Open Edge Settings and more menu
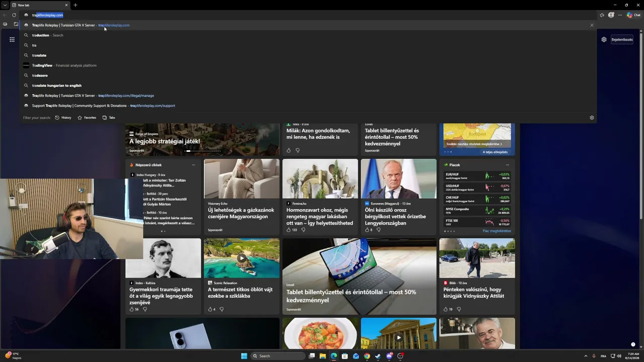Viewport: 644px width, 362px height. pyautogui.click(x=620, y=15)
